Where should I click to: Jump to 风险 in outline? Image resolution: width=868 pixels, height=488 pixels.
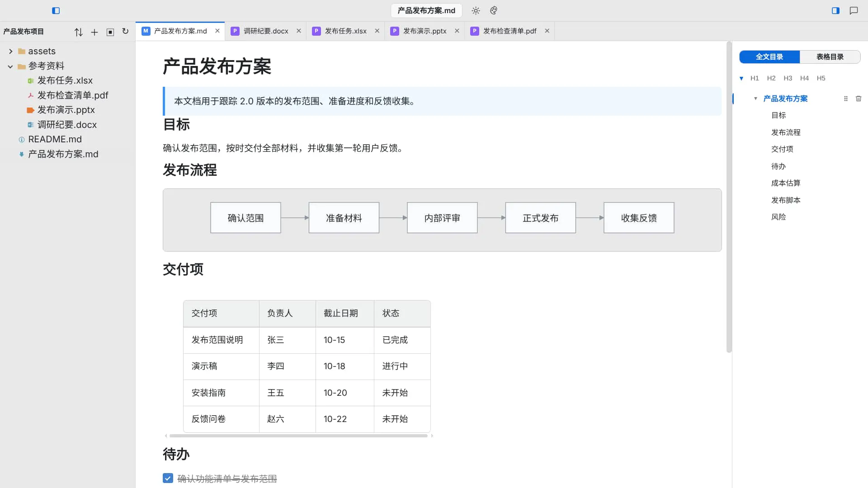[778, 217]
